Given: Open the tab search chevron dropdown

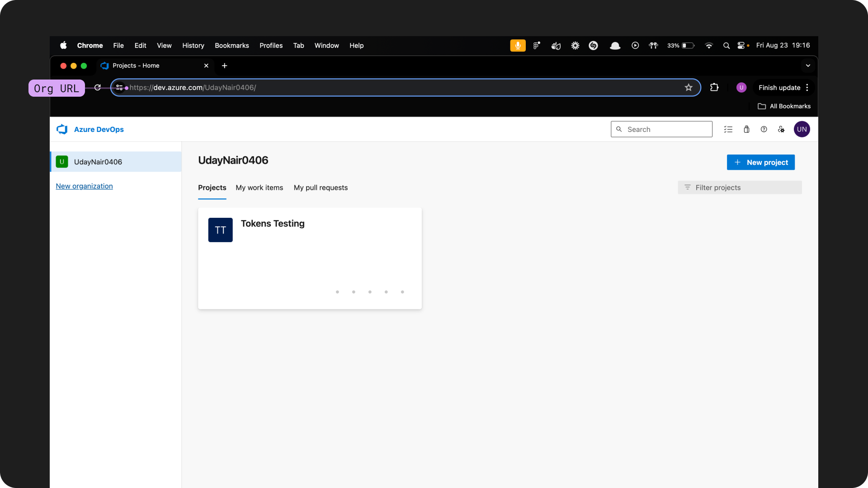Looking at the screenshot, I should tap(808, 66).
